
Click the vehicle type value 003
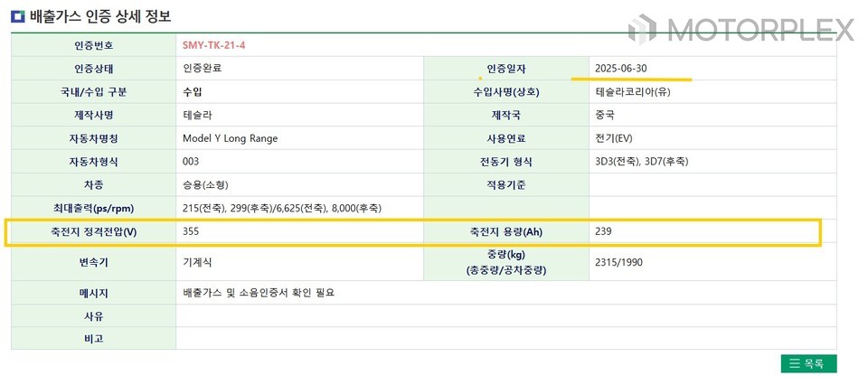pyautogui.click(x=191, y=162)
